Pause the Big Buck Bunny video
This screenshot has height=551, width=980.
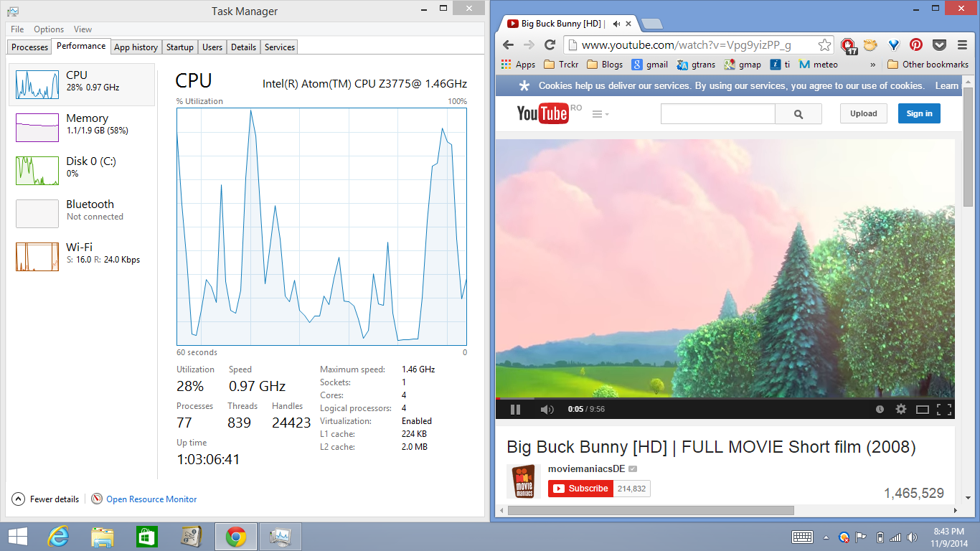pos(515,409)
